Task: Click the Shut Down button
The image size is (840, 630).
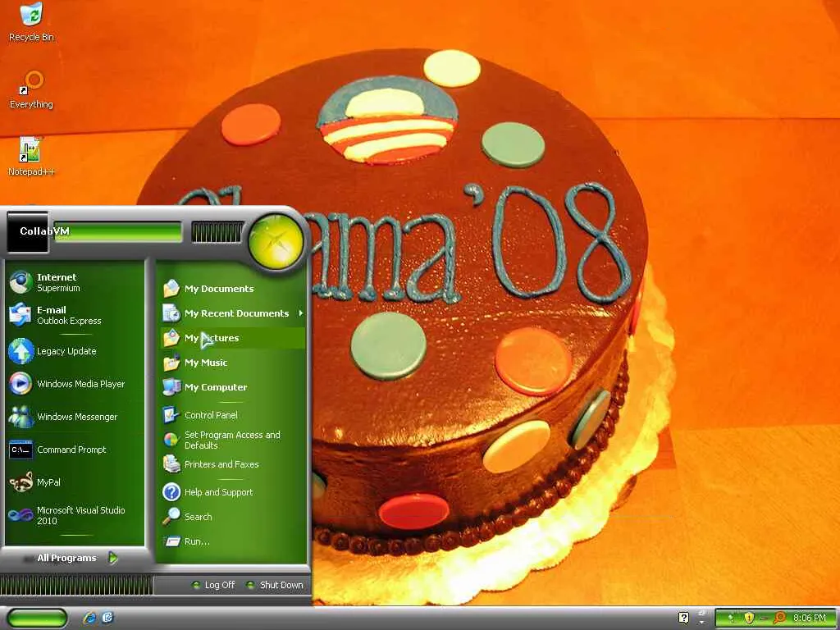Action: [x=275, y=585]
